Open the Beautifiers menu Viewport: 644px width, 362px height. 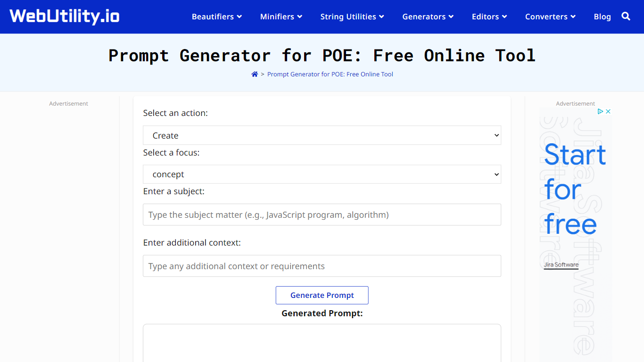click(216, 16)
